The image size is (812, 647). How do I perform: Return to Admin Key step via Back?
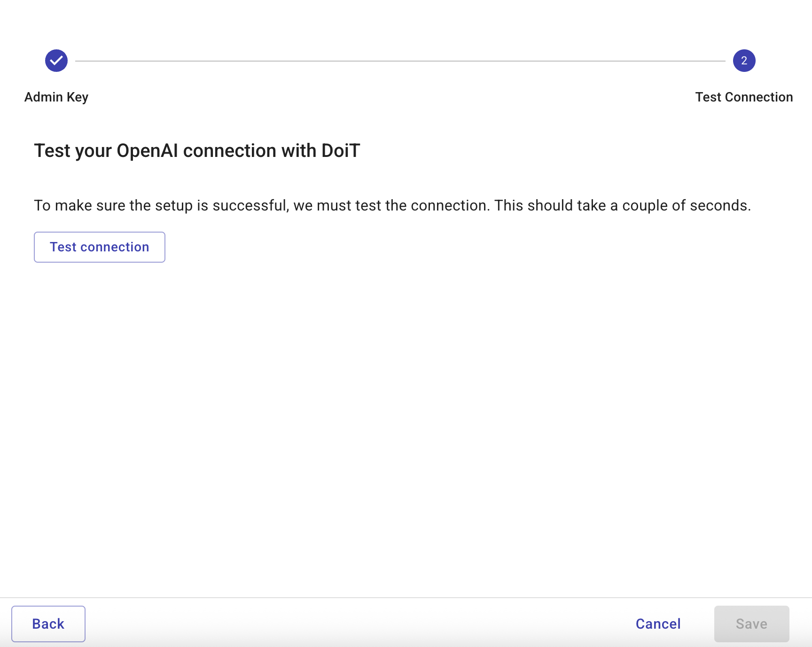click(x=48, y=624)
